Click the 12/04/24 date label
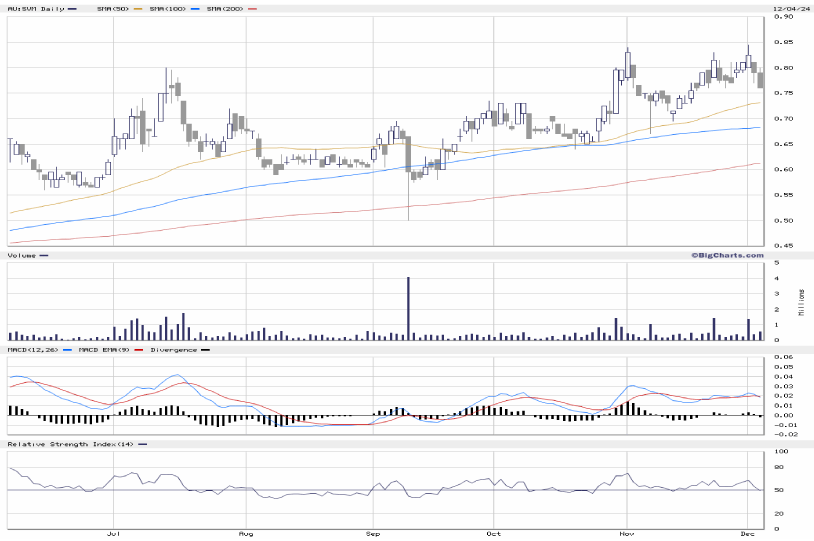 pyautogui.click(x=790, y=9)
